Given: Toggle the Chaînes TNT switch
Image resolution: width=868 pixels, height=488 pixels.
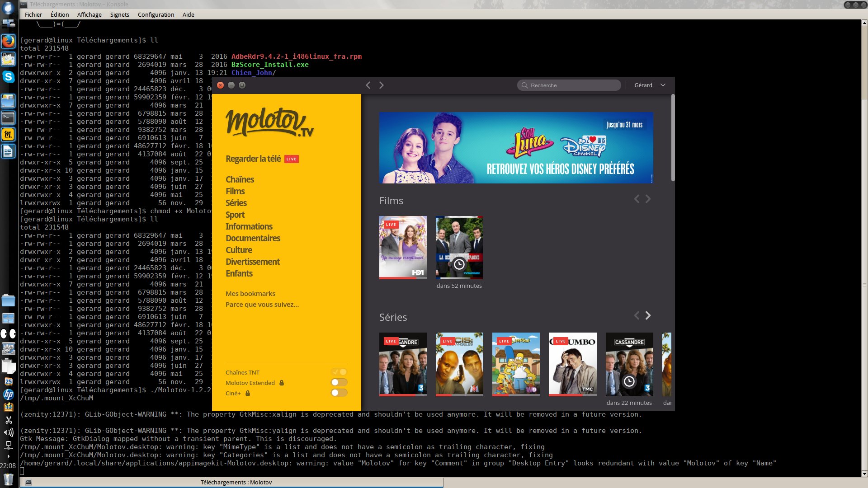Looking at the screenshot, I should [x=339, y=372].
